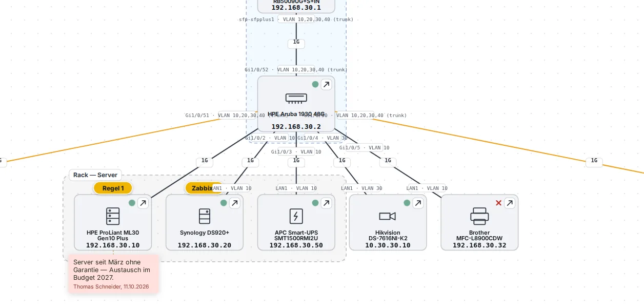The width and height of the screenshot is (644, 307).
Task: Click the Synology DS920+ device name
Action: (205, 233)
